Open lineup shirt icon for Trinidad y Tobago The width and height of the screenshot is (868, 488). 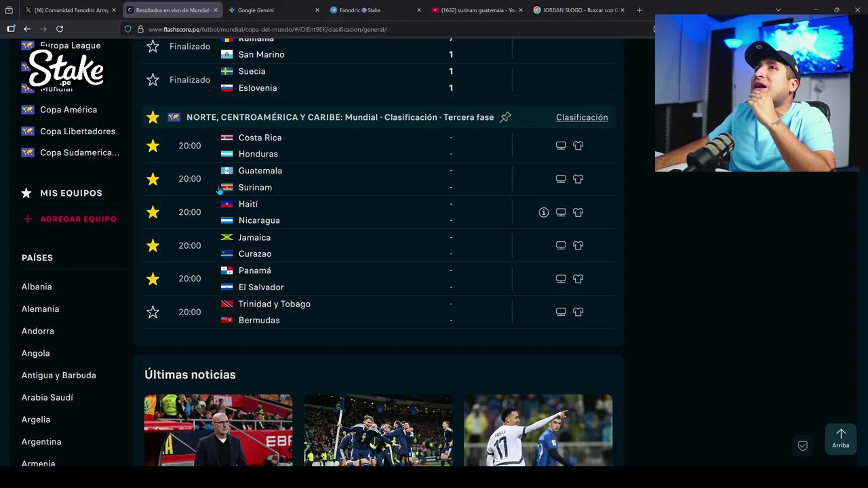point(578,312)
